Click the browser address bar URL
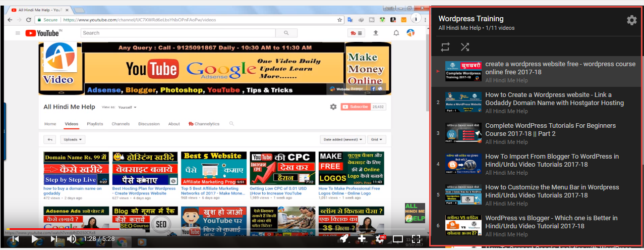Viewport: 644px width, 250px height. (x=140, y=20)
